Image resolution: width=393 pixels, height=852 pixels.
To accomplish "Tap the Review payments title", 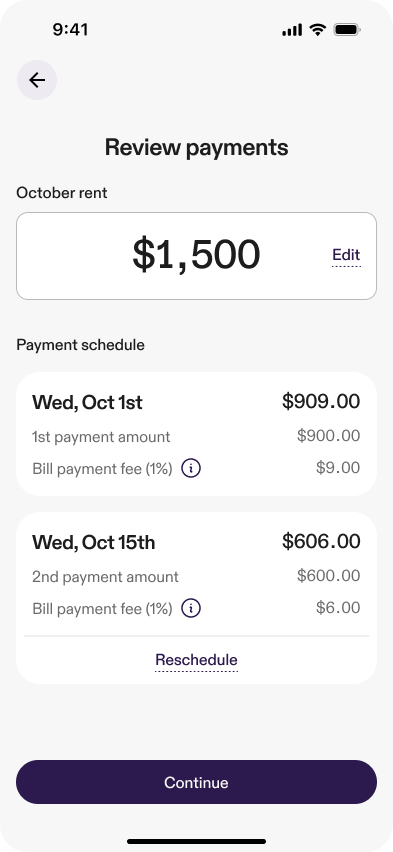I will point(196,147).
